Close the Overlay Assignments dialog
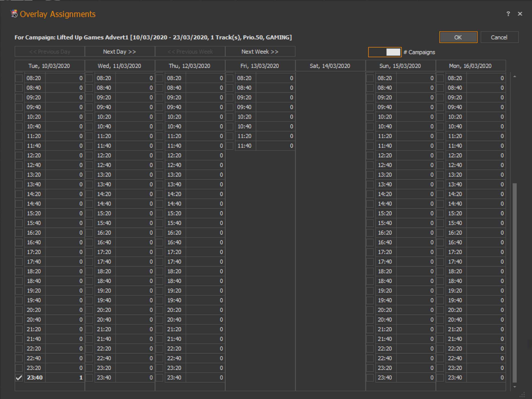The height and width of the screenshot is (399, 532). pyautogui.click(x=520, y=14)
